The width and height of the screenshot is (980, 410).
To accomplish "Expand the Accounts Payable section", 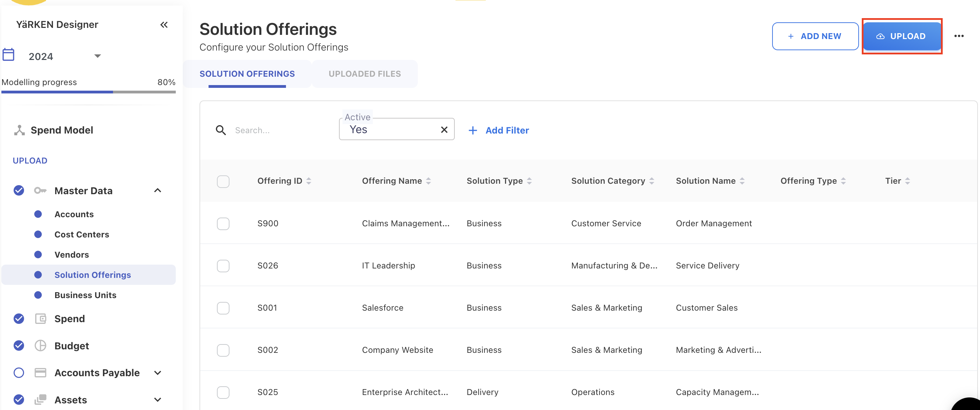I will (158, 373).
